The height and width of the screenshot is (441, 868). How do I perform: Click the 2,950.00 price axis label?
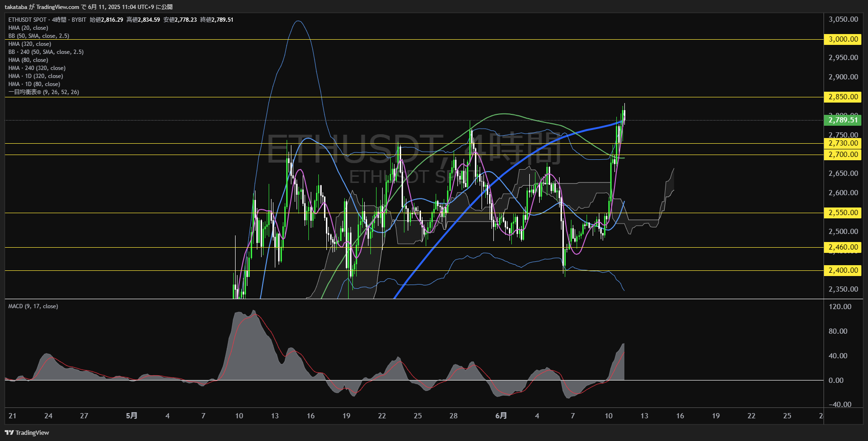(x=843, y=58)
